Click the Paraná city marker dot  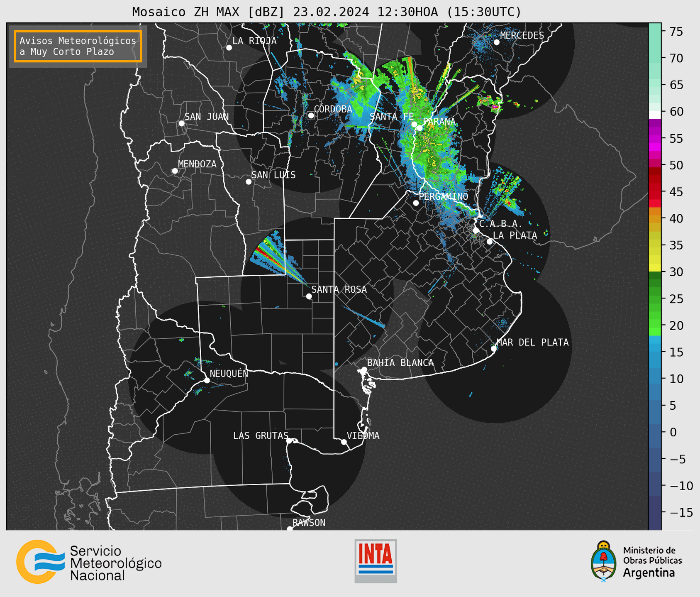[420, 128]
